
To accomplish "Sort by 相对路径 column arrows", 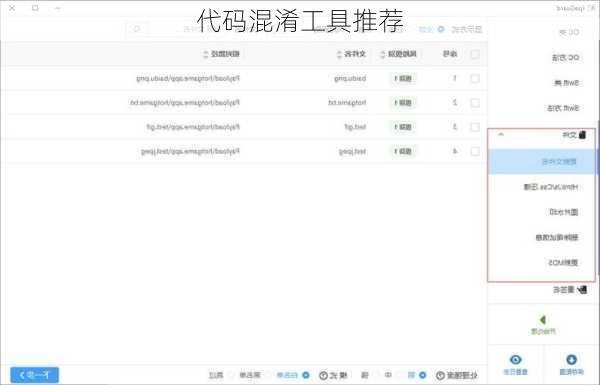I will 205,54.
